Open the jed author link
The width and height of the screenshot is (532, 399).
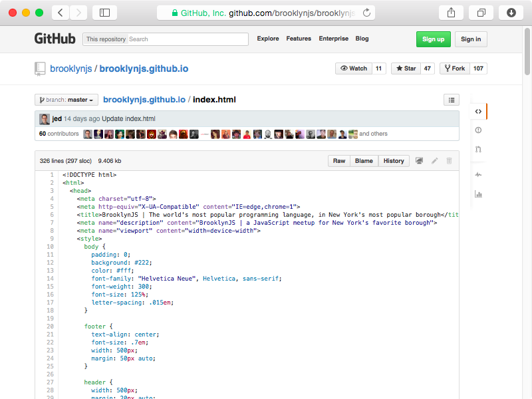pyautogui.click(x=57, y=119)
